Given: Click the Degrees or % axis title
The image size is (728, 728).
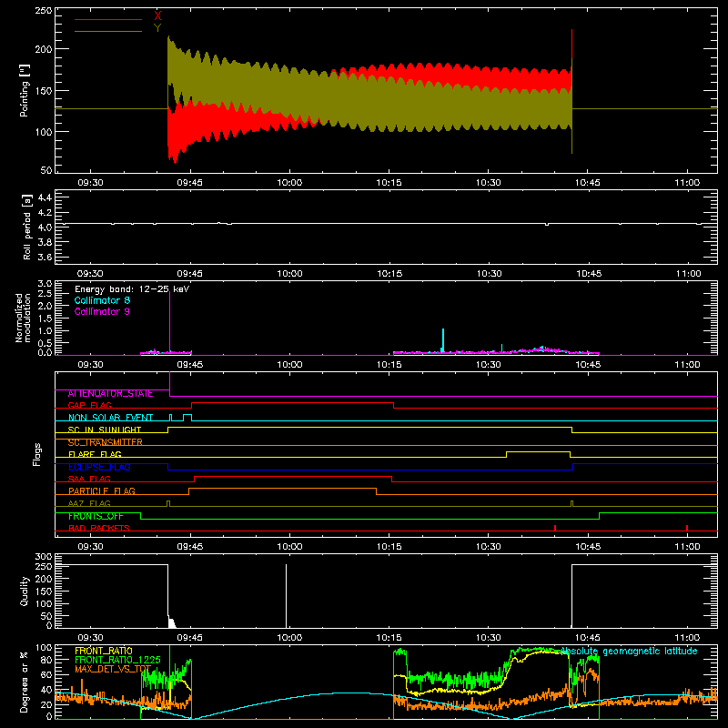Looking at the screenshot, I should 25,682.
